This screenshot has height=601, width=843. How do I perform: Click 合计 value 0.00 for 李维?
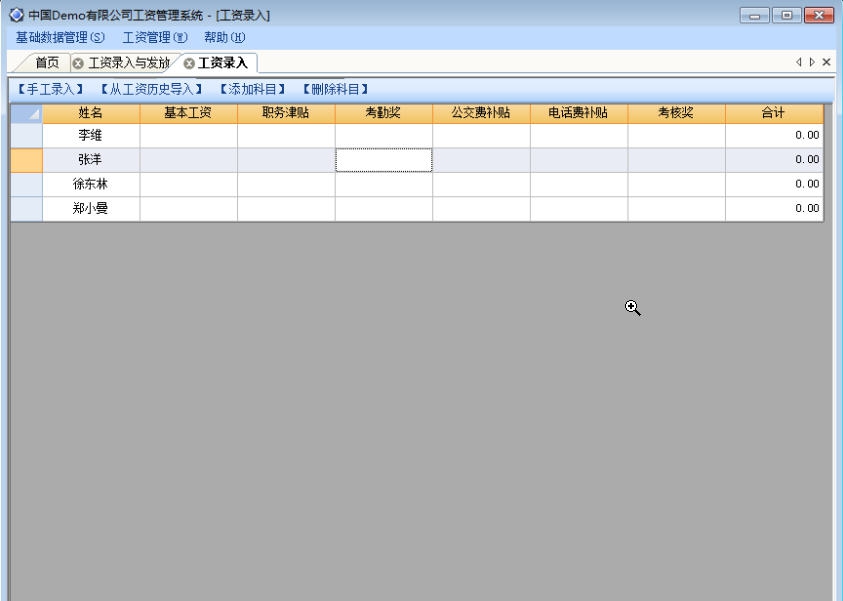[x=774, y=135]
